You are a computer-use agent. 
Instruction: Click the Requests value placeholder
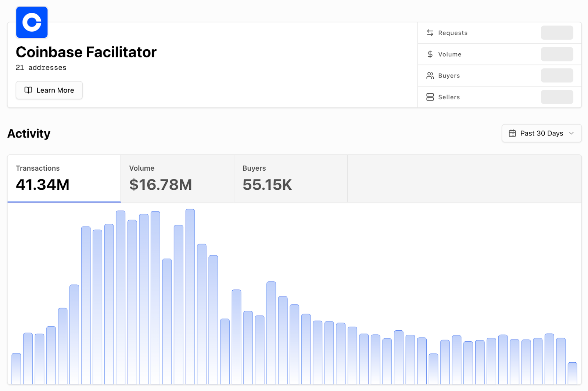click(x=557, y=33)
